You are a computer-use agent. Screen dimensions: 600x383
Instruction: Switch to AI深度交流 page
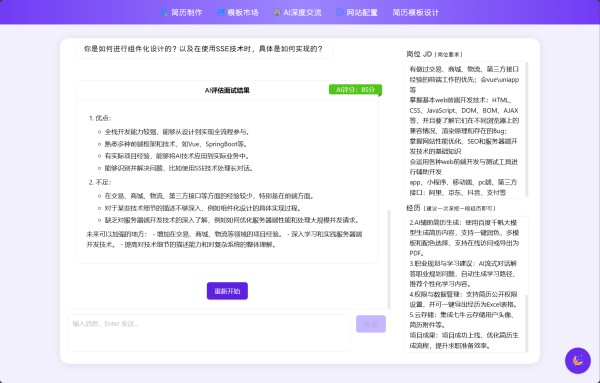click(297, 12)
